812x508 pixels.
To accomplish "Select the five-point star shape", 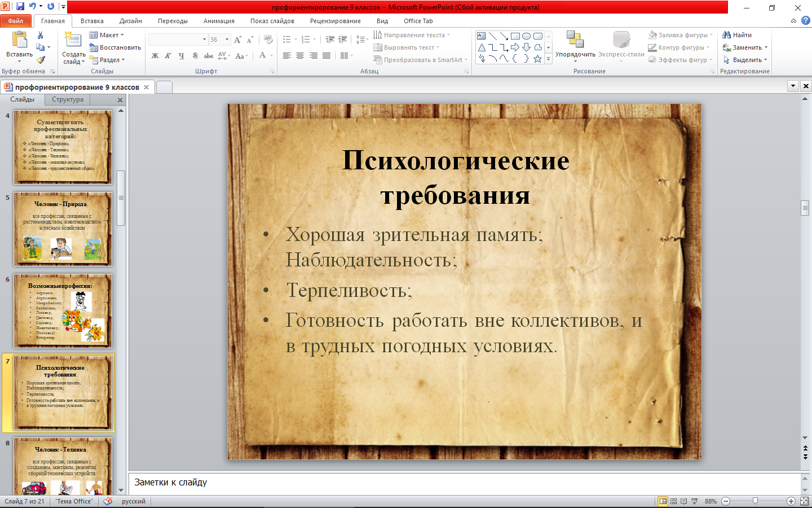I will [537, 59].
